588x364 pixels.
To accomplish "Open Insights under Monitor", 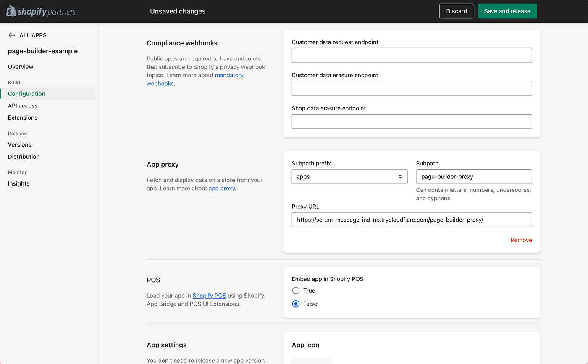I will coord(18,183).
